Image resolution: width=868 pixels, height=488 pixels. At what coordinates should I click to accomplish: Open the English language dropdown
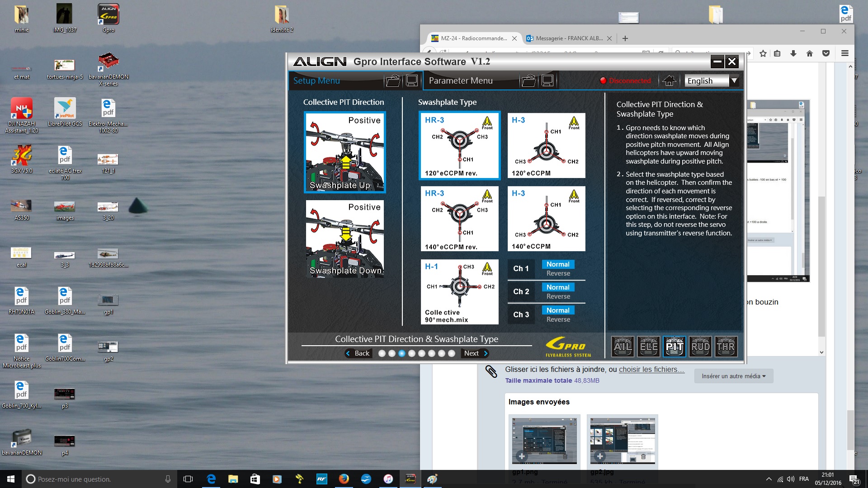(x=712, y=81)
